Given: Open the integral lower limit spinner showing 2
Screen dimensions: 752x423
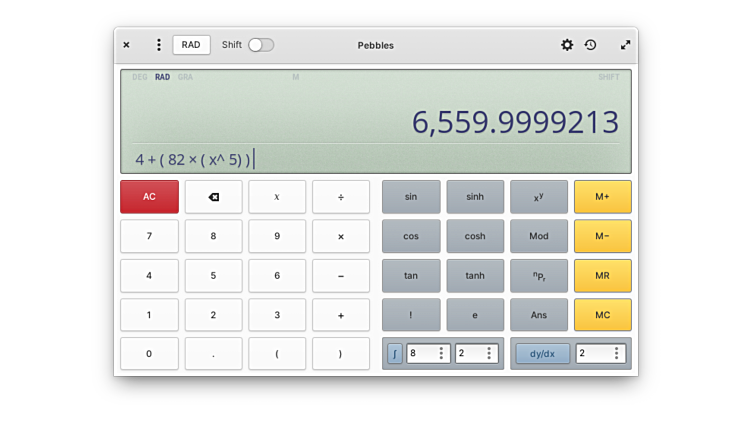Looking at the screenshot, I should click(476, 353).
